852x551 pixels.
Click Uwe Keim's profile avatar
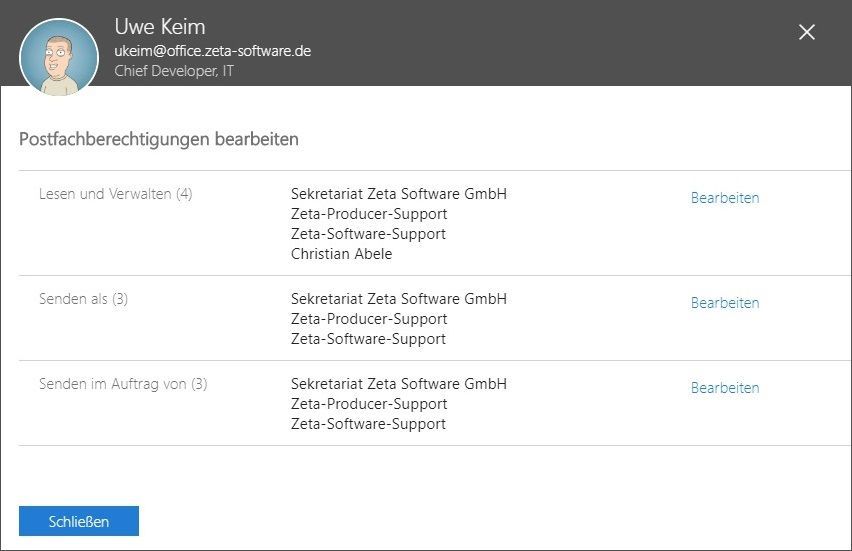(x=59, y=57)
